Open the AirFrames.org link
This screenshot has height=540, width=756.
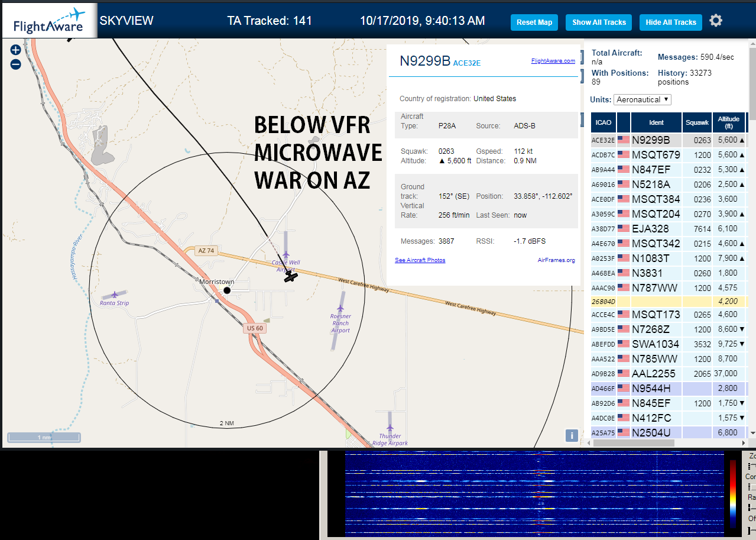click(x=556, y=260)
